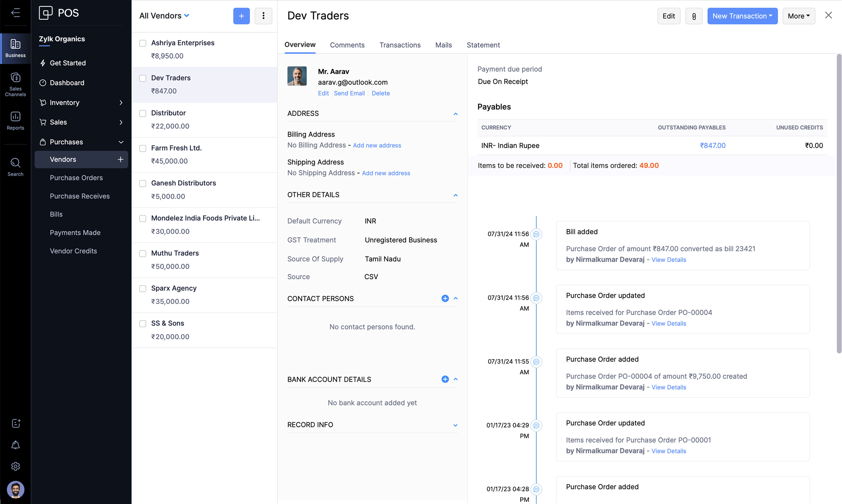
Task: Check the Ashriya Enterprises checkbox
Action: pos(143,43)
